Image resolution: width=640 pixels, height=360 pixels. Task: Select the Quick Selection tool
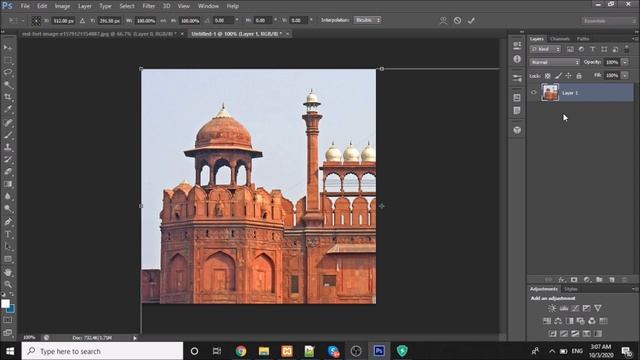coord(8,85)
